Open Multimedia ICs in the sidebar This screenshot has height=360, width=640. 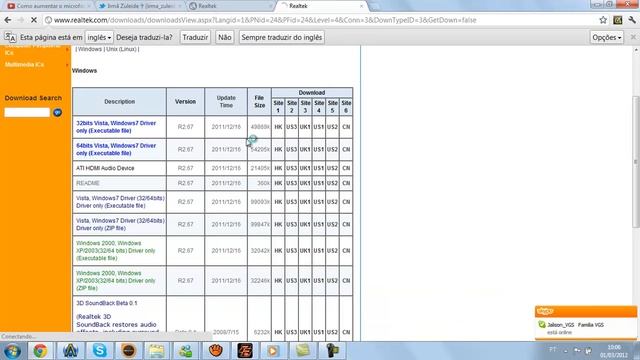coord(24,64)
